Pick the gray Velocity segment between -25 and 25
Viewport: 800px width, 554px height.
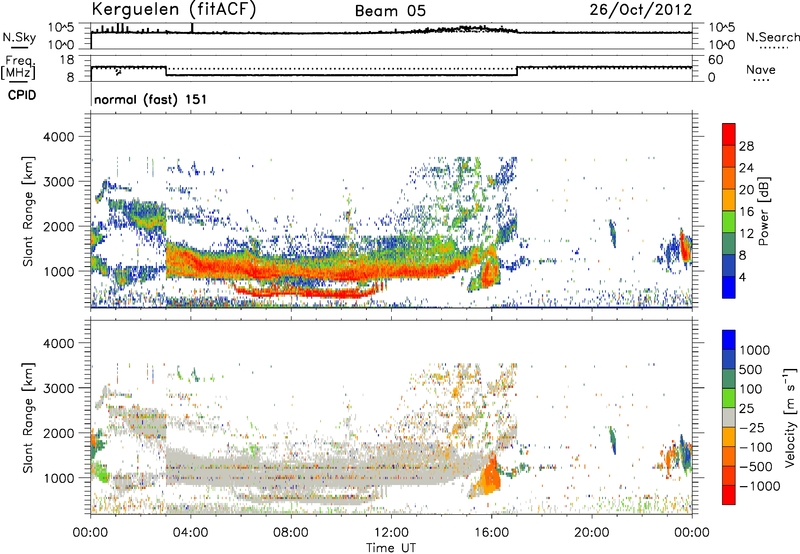[729, 417]
